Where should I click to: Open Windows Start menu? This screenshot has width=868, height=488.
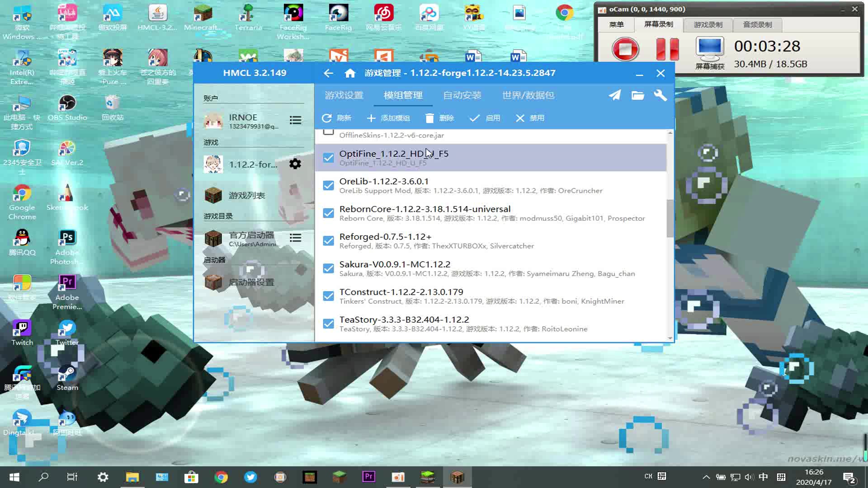click(14, 477)
